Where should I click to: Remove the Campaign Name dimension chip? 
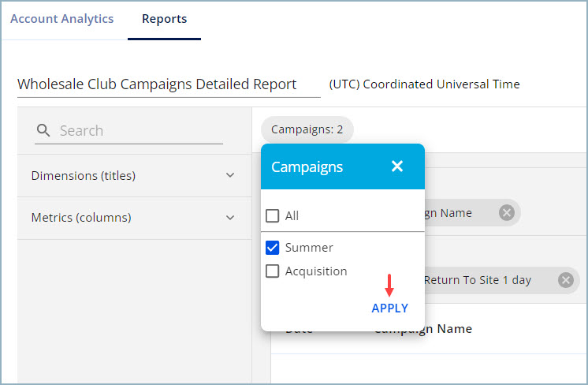(506, 213)
